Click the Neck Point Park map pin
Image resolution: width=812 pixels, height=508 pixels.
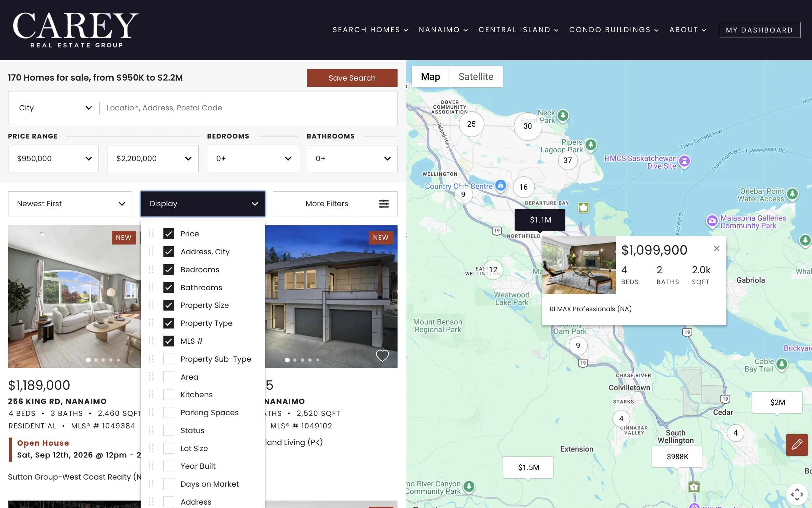563,116
